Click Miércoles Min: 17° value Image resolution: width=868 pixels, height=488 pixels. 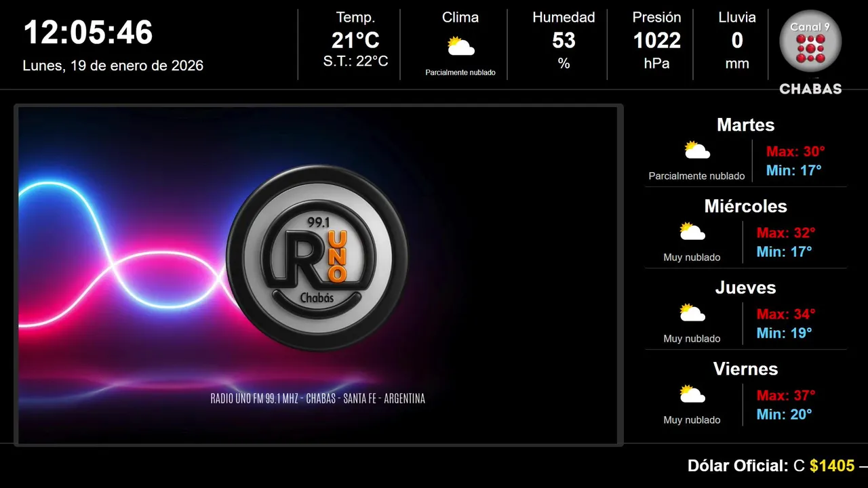784,252
